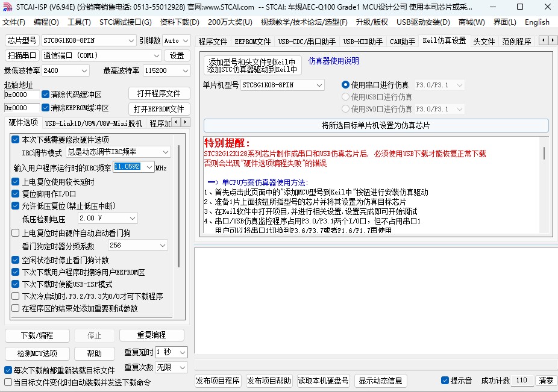Click left arrow of hardware options tab strip
Screen dimensions: 558x392
coord(177,122)
